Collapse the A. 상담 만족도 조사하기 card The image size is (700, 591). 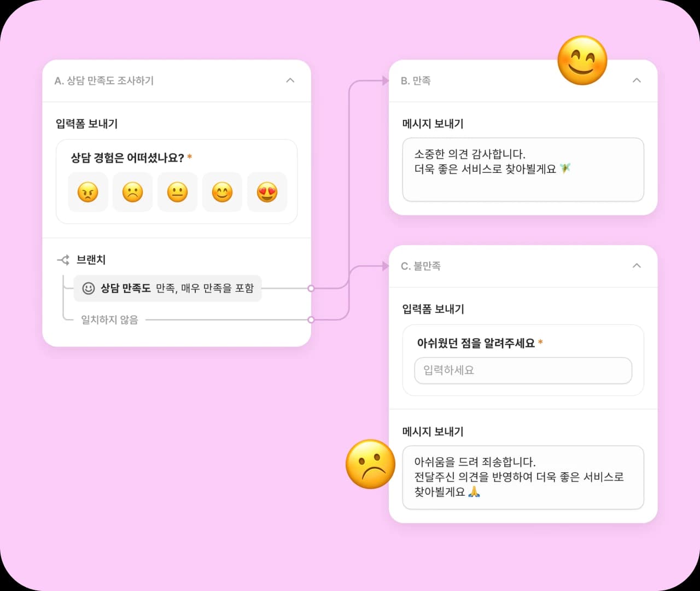pyautogui.click(x=290, y=80)
